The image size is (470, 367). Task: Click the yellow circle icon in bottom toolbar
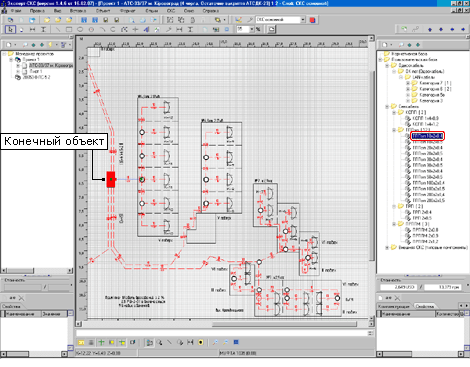(201, 342)
